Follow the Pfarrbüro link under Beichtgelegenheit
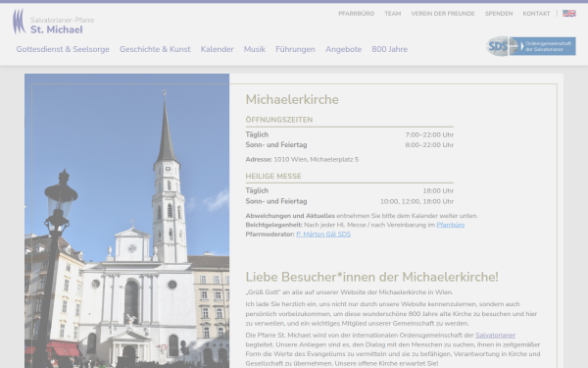 coord(451,225)
